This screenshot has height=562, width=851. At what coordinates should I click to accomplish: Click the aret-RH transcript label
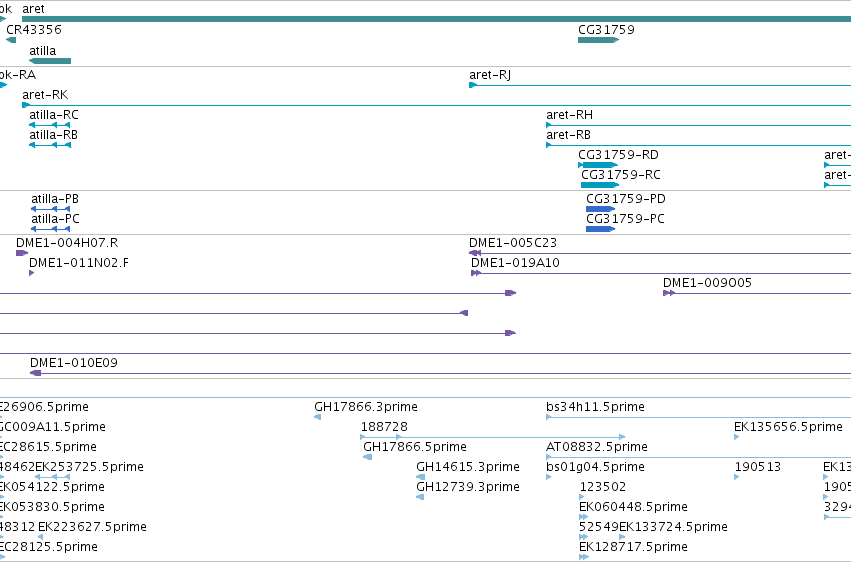coord(569,115)
